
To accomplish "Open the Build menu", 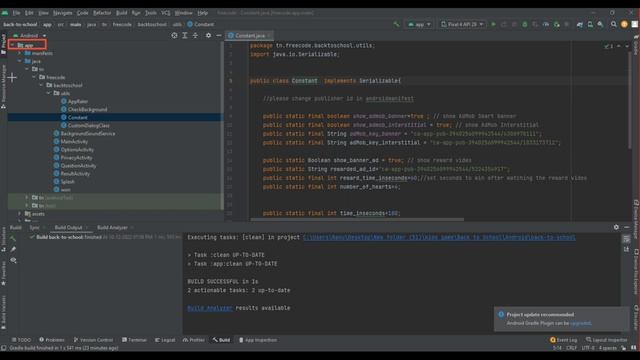I will click(122, 13).
